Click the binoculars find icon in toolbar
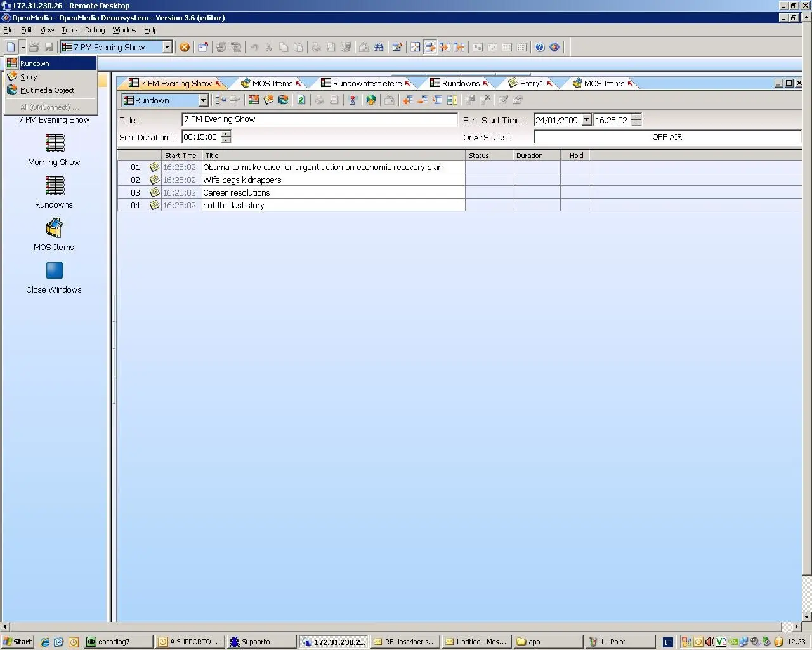The image size is (812, 650). click(379, 47)
